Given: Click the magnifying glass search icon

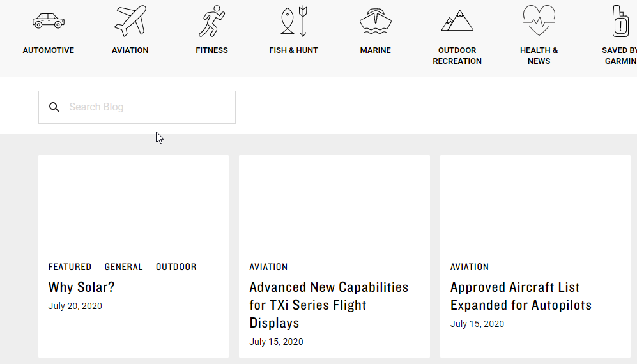Looking at the screenshot, I should tap(54, 107).
